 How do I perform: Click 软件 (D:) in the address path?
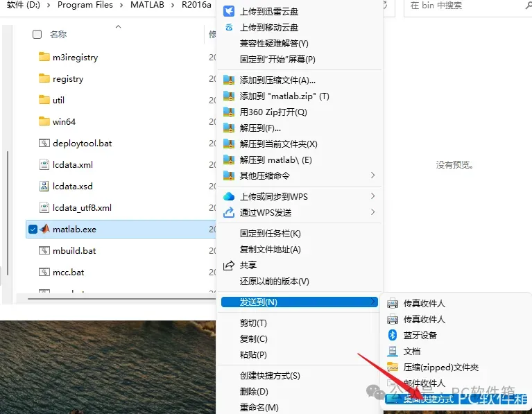tap(24, 5)
